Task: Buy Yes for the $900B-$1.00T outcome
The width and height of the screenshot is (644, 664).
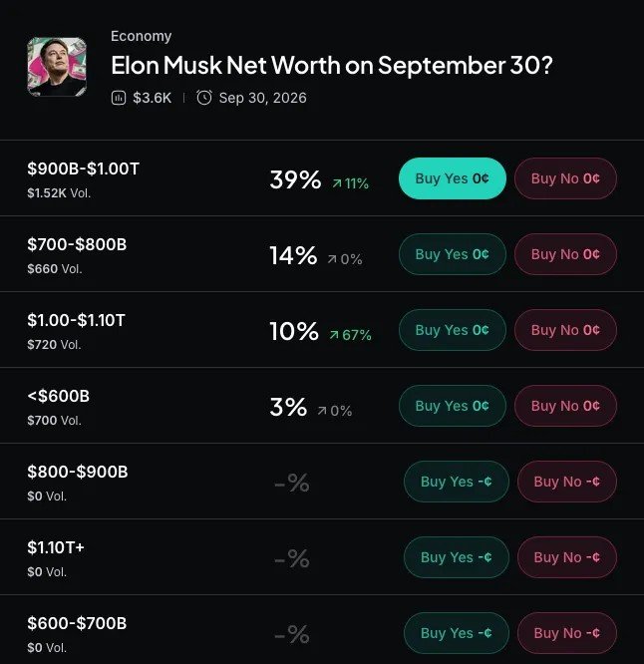Action: (x=453, y=178)
